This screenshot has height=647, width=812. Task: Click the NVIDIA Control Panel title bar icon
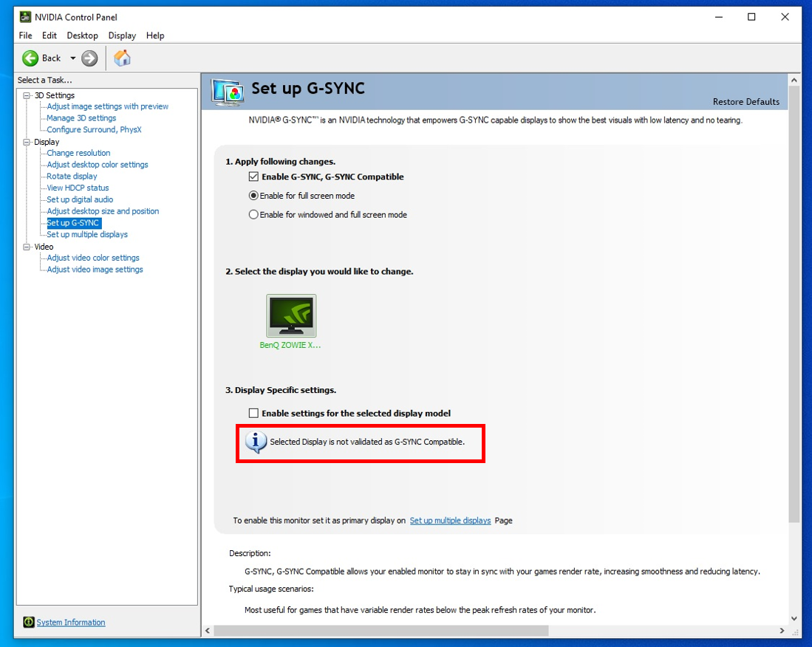25,16
